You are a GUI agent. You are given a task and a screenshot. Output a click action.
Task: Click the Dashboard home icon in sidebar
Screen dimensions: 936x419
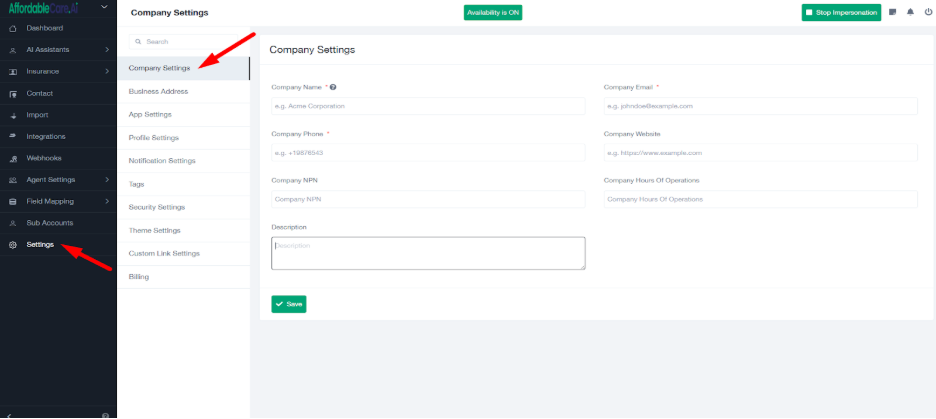pos(12,28)
